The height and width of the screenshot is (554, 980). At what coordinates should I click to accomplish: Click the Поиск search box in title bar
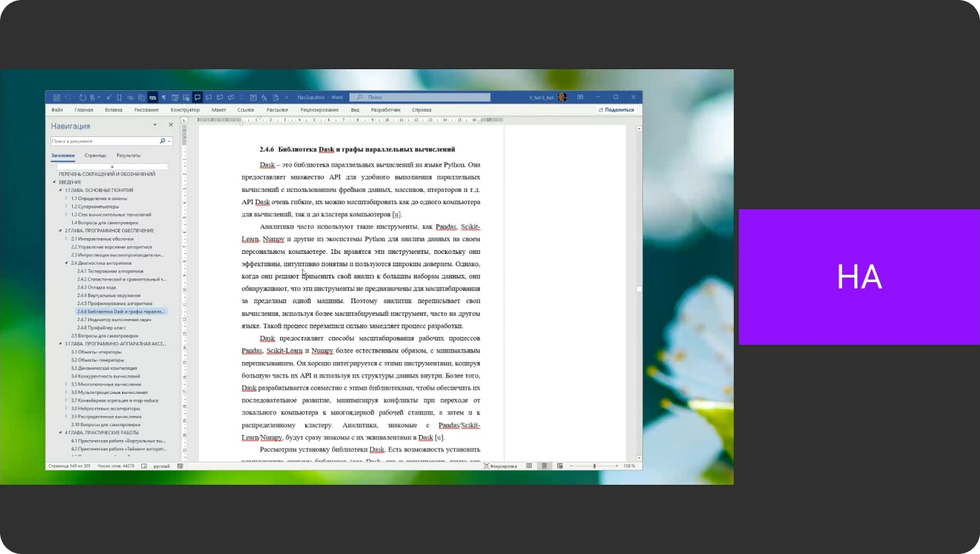(420, 97)
